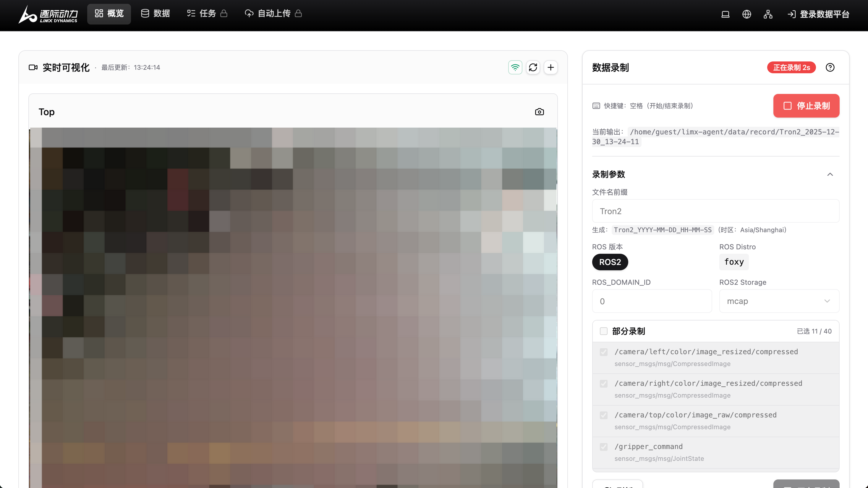Toggle the /gripper_command topic checkbox
The image size is (868, 488).
click(603, 447)
